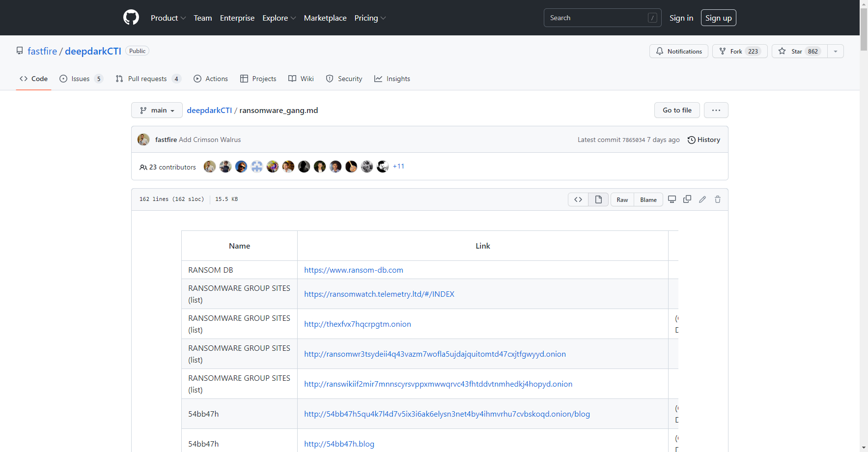
Task: Edit the file with the pencil icon
Action: pyautogui.click(x=702, y=199)
